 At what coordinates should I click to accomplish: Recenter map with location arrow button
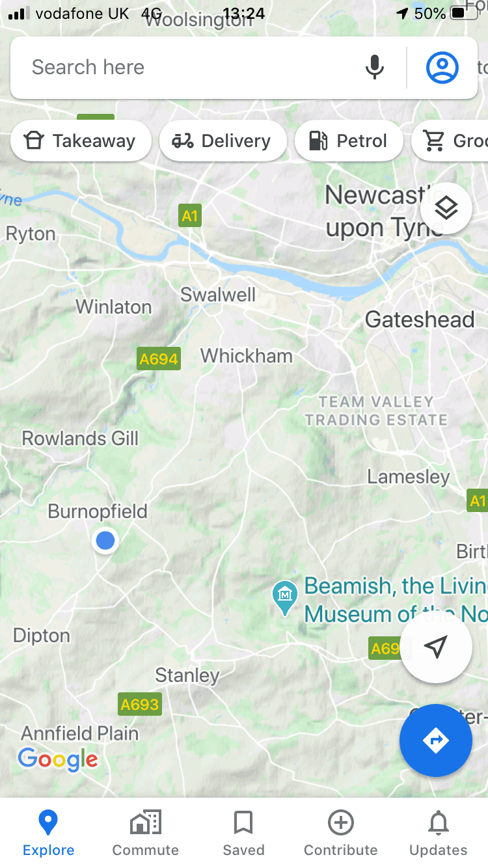[x=436, y=647]
